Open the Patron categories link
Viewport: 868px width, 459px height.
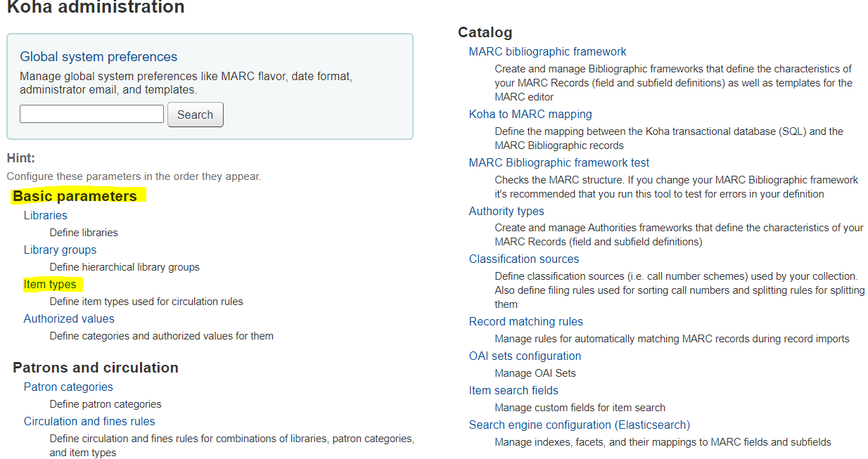[68, 387]
